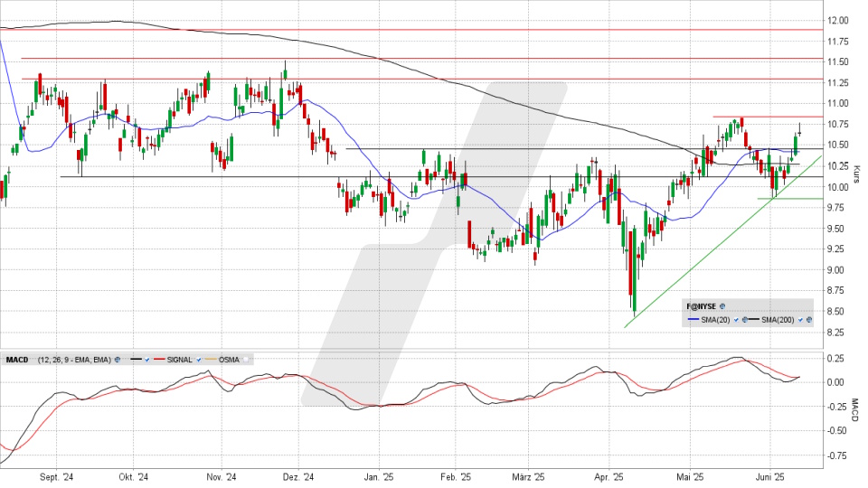Click the 11.50 price axis value

837,62
